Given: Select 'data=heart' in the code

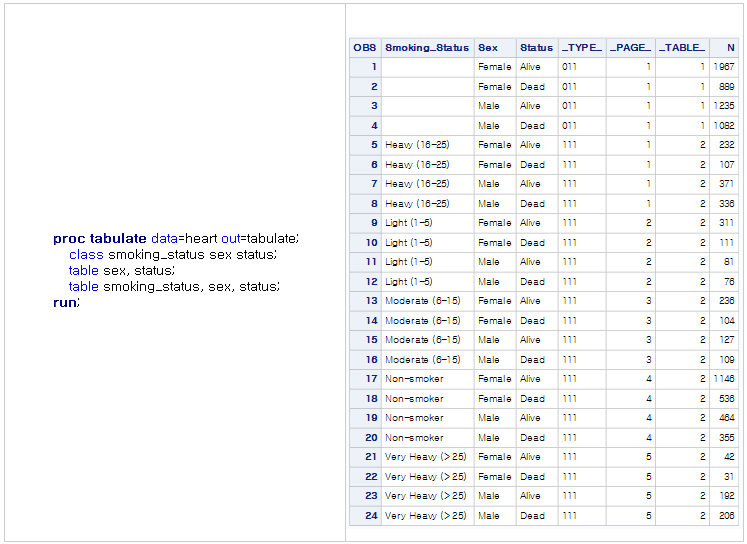Looking at the screenshot, I should [x=184, y=238].
